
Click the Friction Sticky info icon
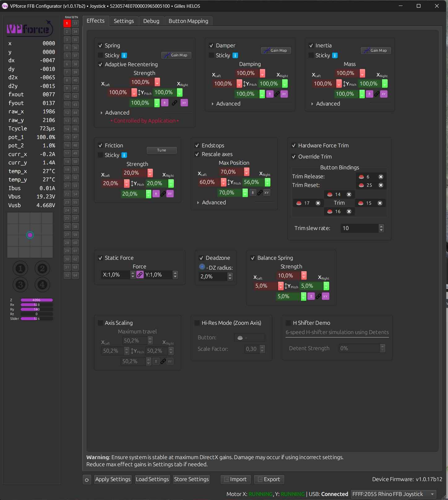[124, 155]
